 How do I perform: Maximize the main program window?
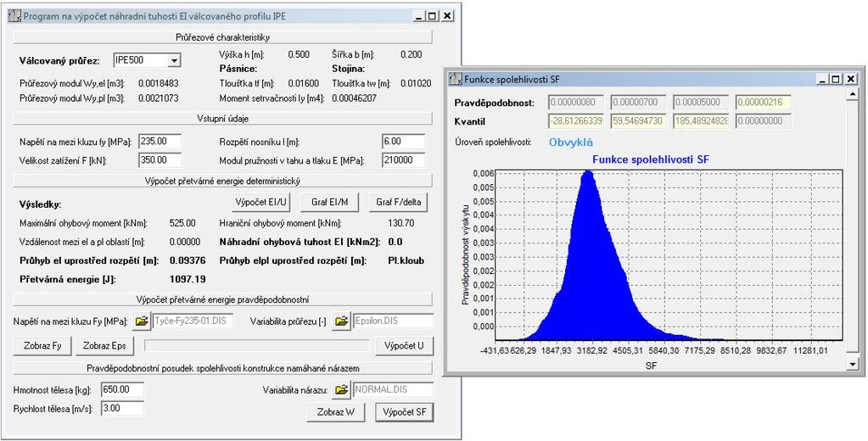(433, 16)
